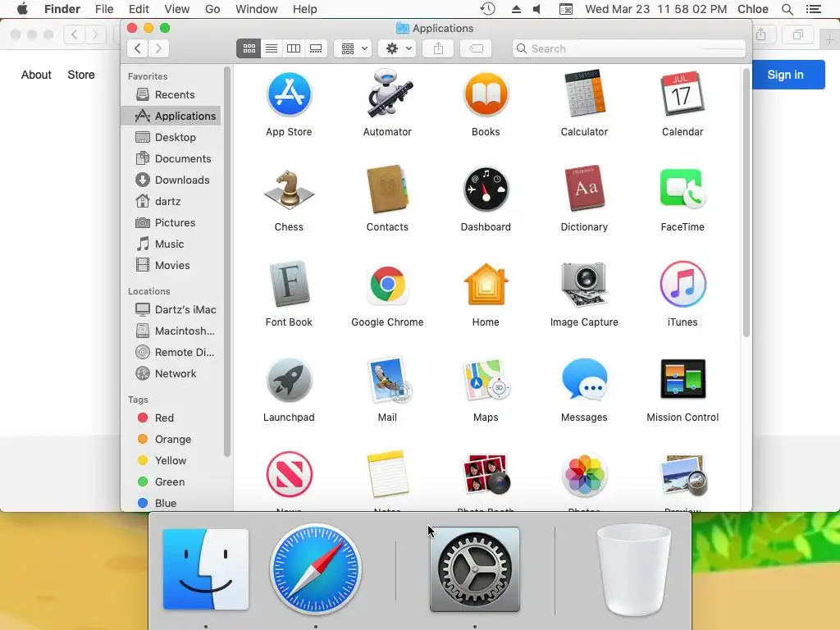Viewport: 840px width, 630px height.
Task: Open the App Store application
Action: tap(289, 95)
